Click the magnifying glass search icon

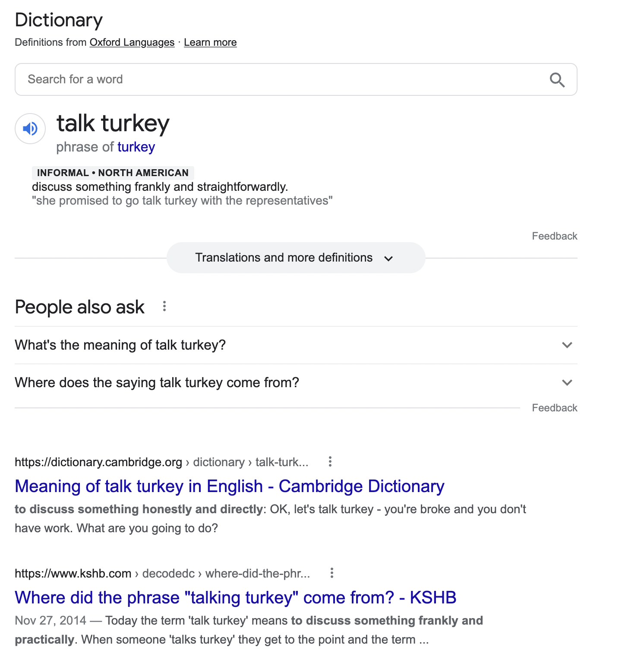[557, 80]
